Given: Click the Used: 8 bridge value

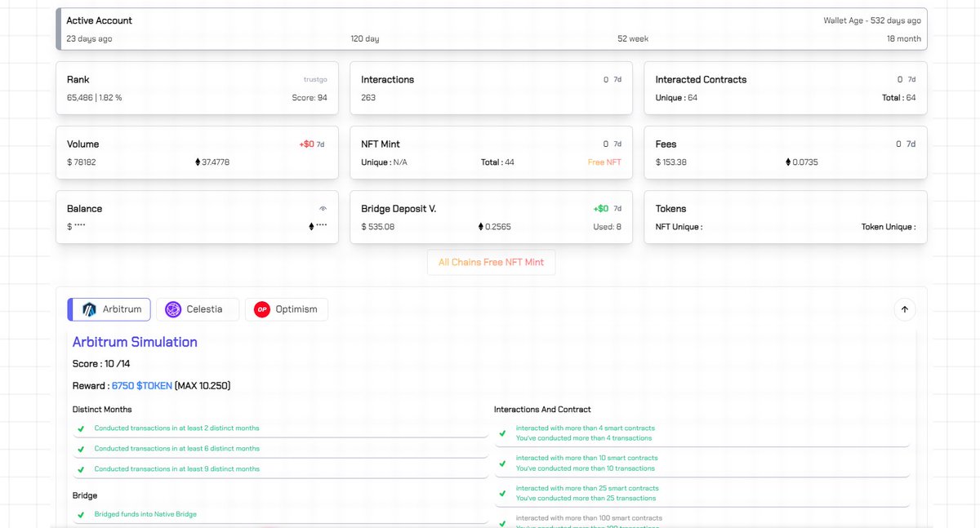Looking at the screenshot, I should pyautogui.click(x=607, y=227).
